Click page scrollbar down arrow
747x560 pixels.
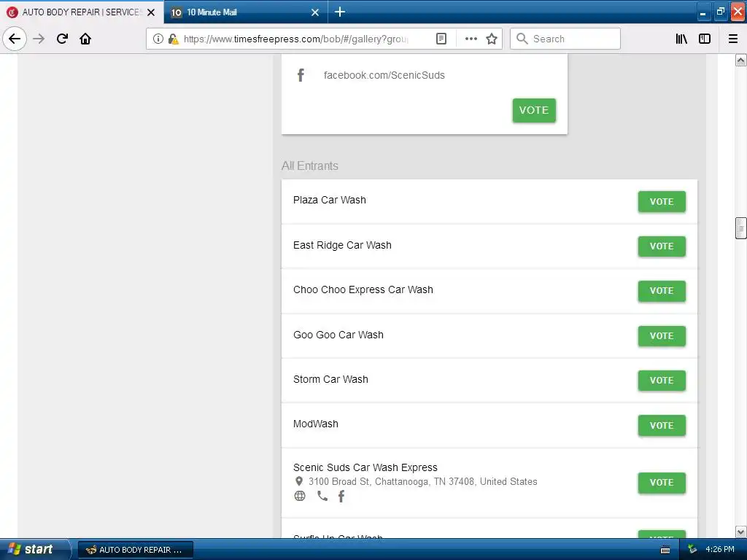pyautogui.click(x=740, y=532)
